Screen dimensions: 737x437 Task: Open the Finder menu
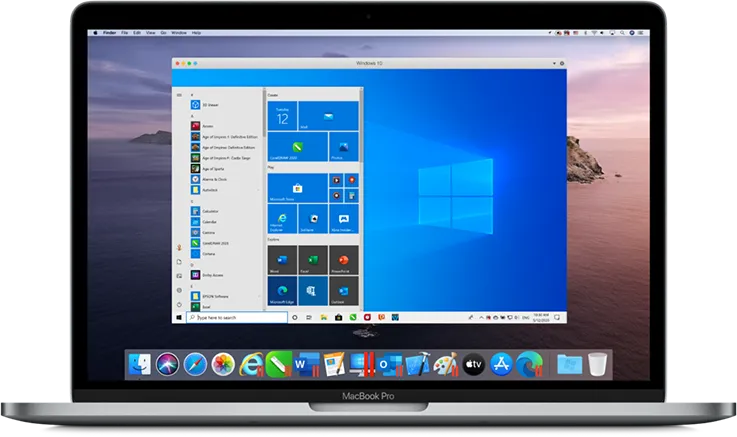pyautogui.click(x=110, y=33)
